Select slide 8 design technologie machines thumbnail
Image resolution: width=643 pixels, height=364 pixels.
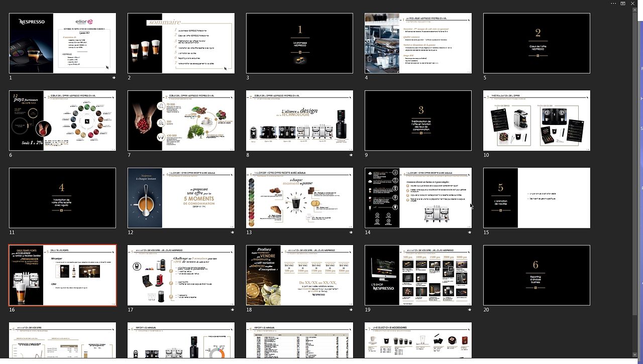coord(299,120)
